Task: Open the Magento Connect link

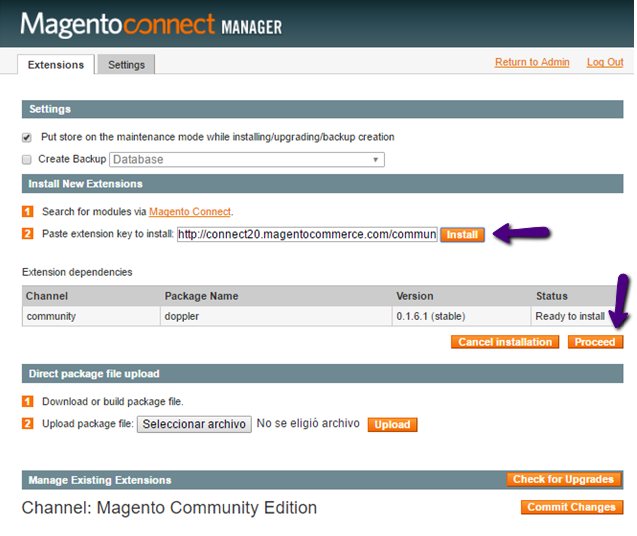Action: tap(190, 212)
